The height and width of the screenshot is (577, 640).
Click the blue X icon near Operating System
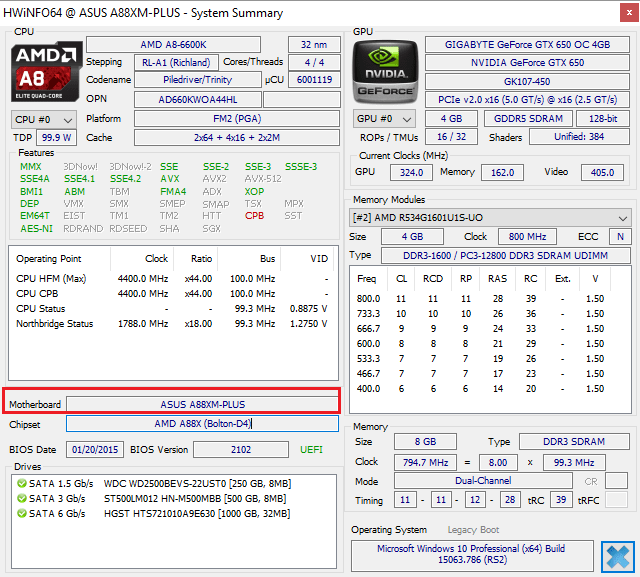(x=618, y=557)
